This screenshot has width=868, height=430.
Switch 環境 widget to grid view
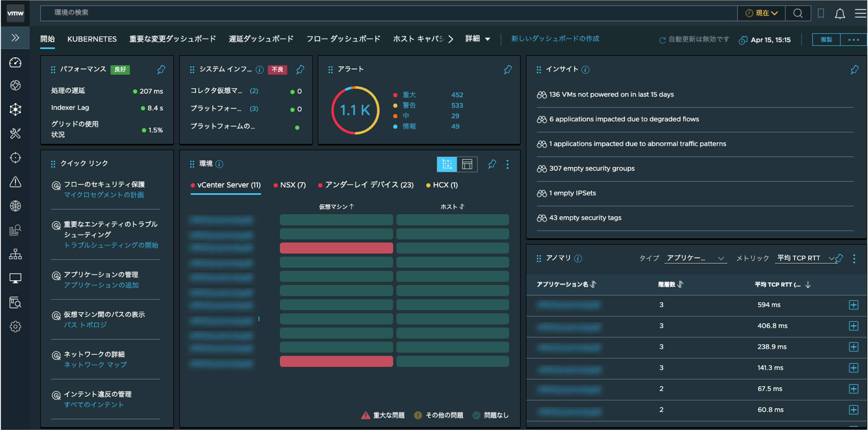click(x=447, y=165)
